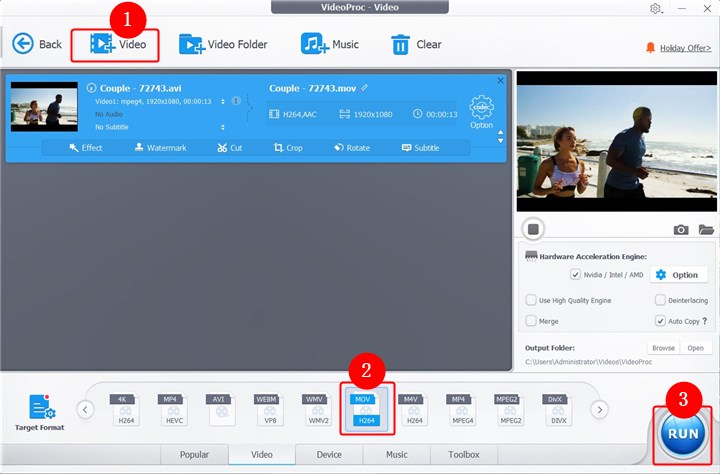Open the output folder
This screenshot has height=474, width=720.
[x=696, y=348]
